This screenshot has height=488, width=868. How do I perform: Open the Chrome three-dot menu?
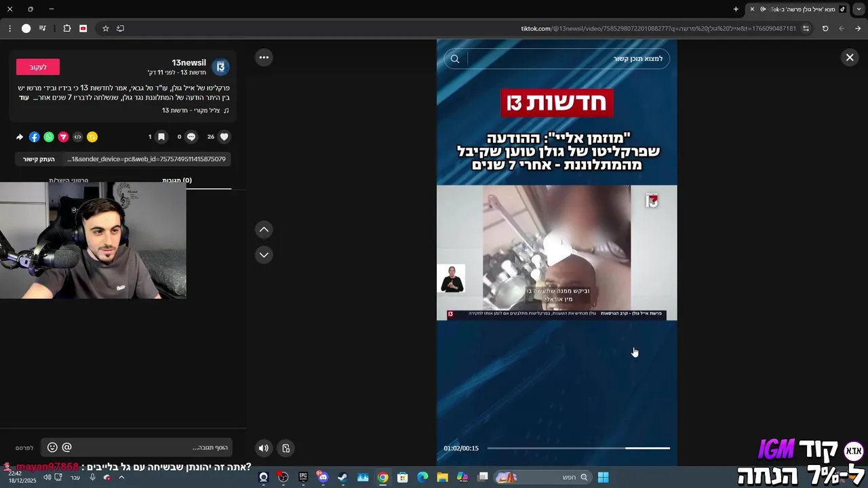pos(9,28)
